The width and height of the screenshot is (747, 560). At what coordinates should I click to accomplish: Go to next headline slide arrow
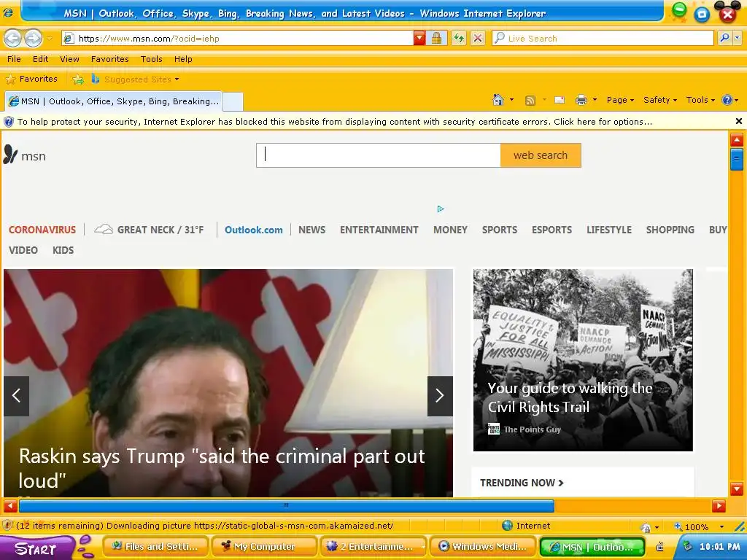[x=440, y=396]
